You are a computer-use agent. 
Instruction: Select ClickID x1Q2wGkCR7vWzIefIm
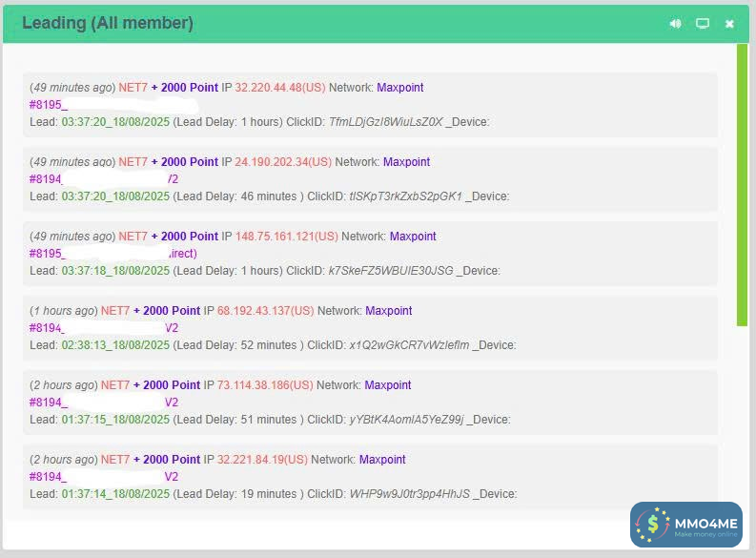409,345
